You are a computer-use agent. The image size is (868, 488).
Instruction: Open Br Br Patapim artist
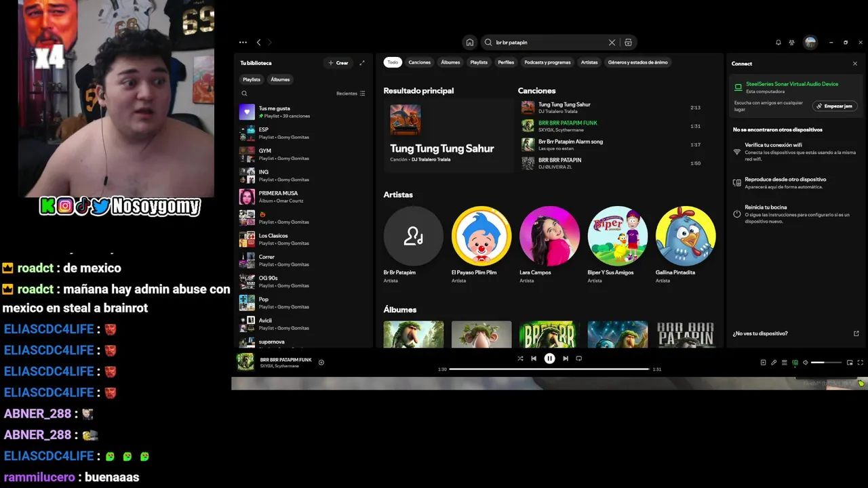(414, 245)
